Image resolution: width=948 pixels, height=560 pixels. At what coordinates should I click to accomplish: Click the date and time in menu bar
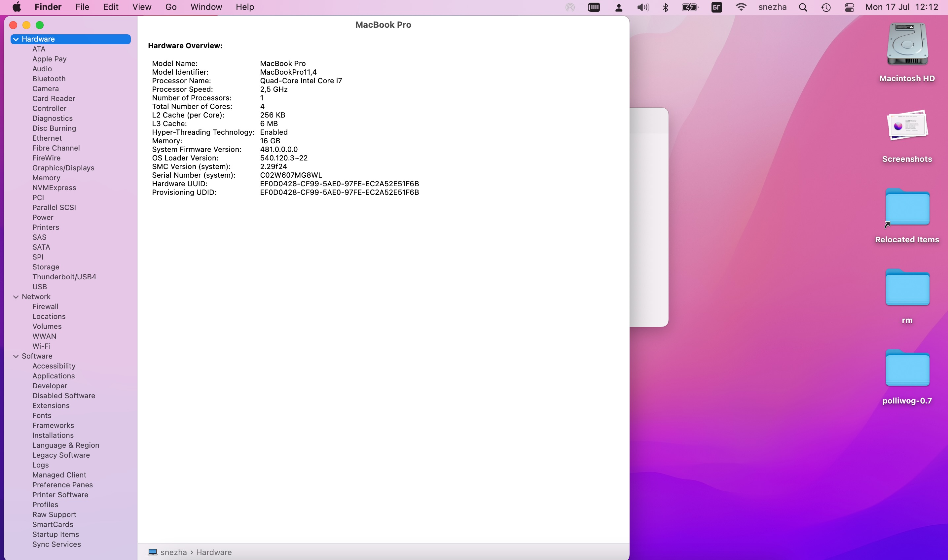[901, 7]
